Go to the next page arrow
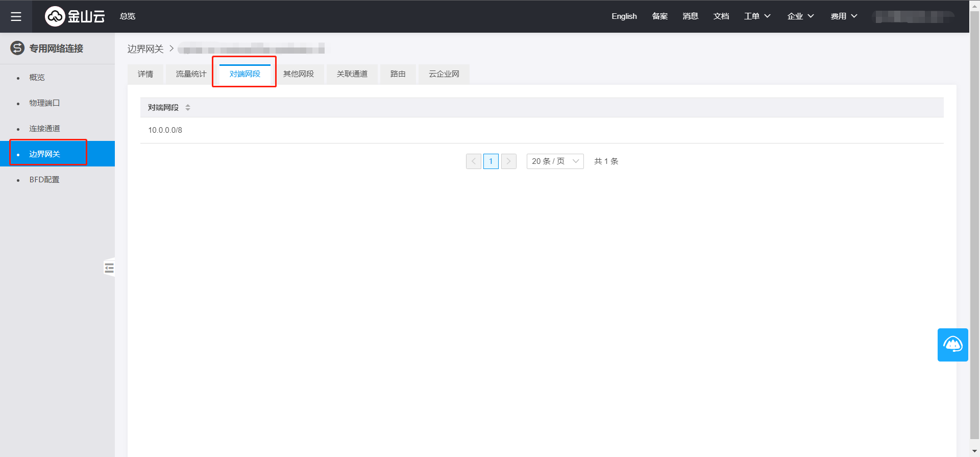Screen dimensions: 980x457 (x=509, y=161)
